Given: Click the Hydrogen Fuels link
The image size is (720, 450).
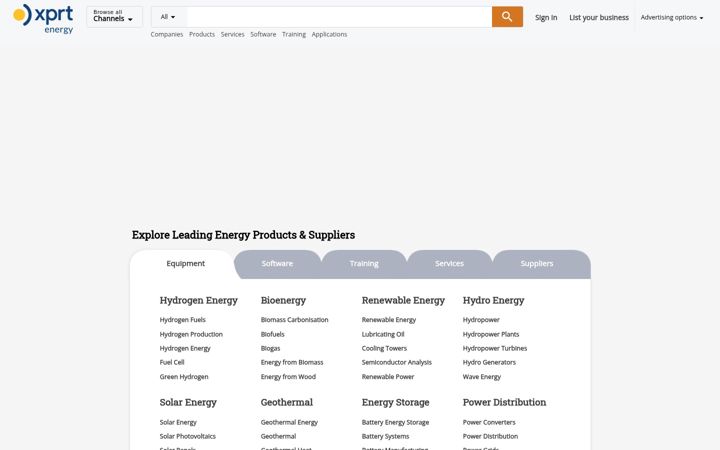Looking at the screenshot, I should pyautogui.click(x=183, y=320).
